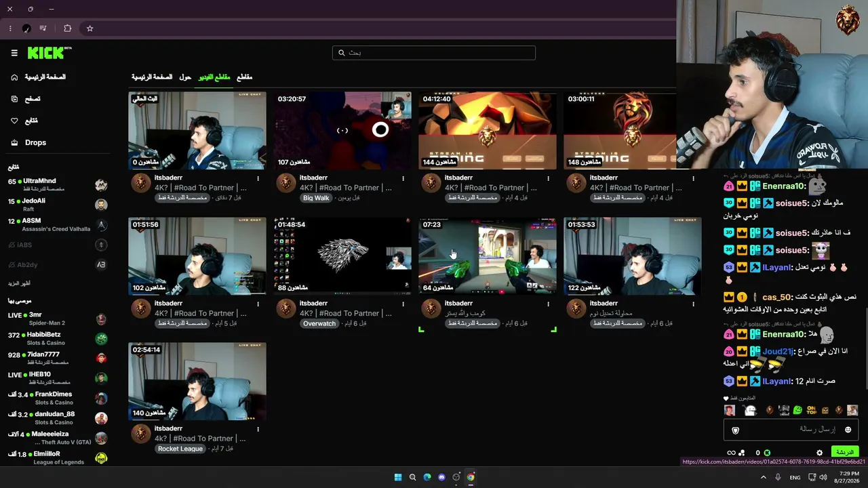Open chat settings gear icon

[819, 453]
